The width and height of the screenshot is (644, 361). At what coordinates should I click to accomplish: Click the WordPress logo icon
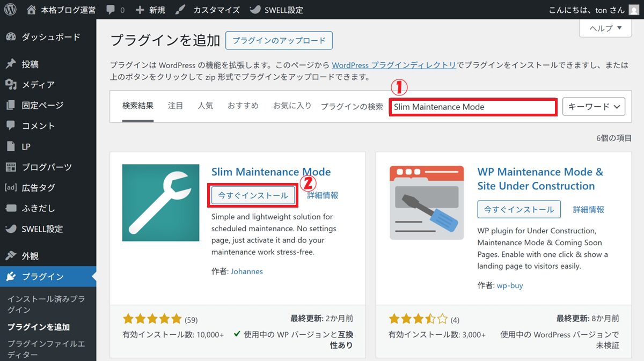tap(10, 10)
